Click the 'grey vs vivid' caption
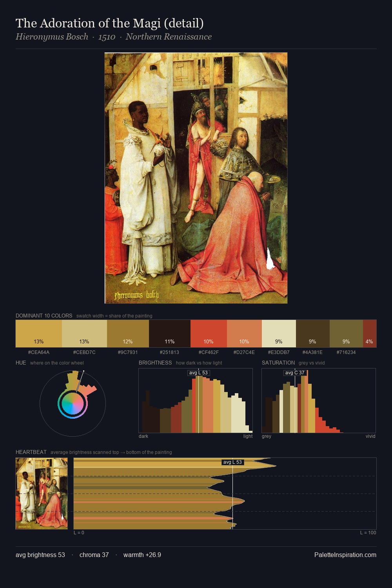392x588 pixels. (x=312, y=363)
